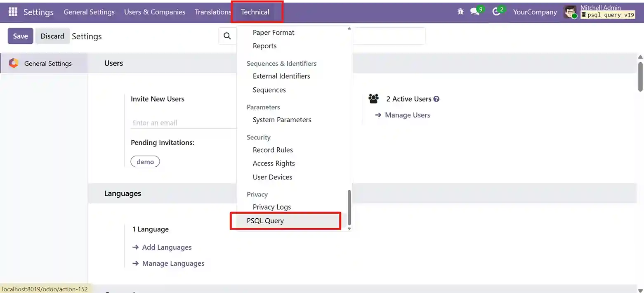Switch to Users & Companies menu
Viewport: 644px width, 293px height.
click(x=155, y=12)
